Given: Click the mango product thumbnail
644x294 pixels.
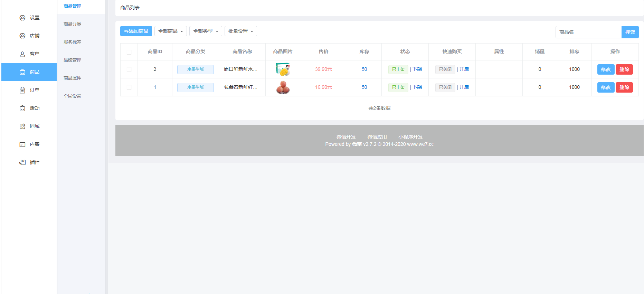Looking at the screenshot, I should tap(283, 69).
